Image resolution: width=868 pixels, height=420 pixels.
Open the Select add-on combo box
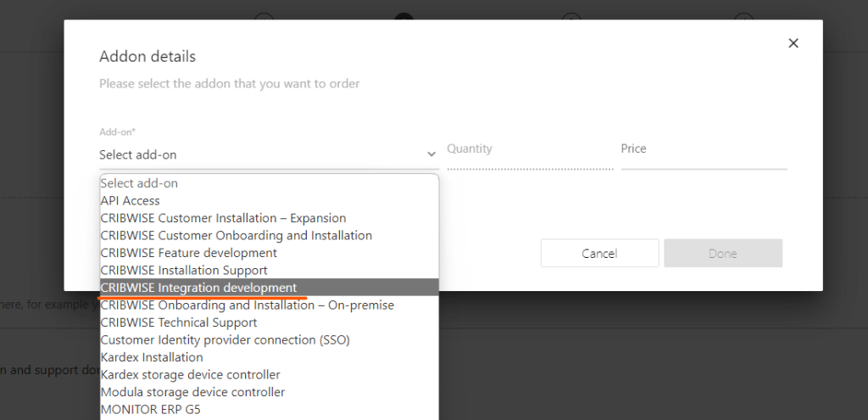click(263, 154)
